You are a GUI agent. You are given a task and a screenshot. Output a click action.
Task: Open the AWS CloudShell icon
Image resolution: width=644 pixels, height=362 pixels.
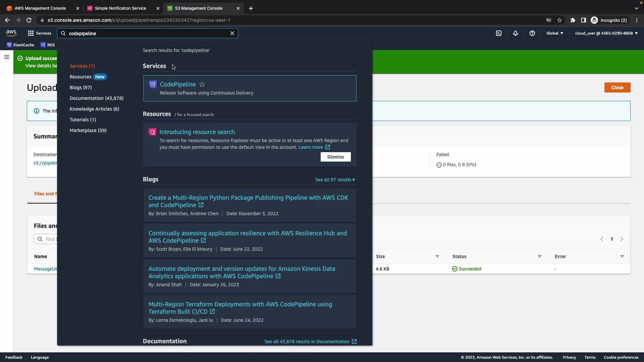pos(499,33)
